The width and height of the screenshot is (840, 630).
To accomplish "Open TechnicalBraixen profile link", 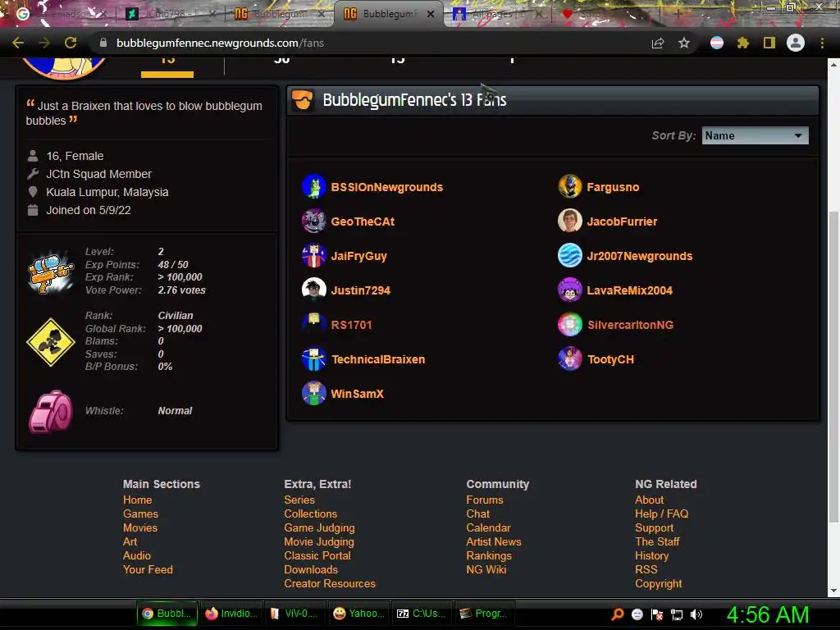I will point(378,359).
